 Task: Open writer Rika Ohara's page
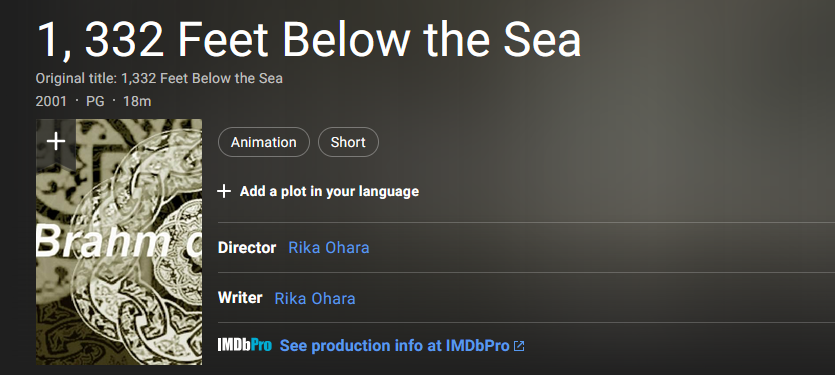(315, 298)
